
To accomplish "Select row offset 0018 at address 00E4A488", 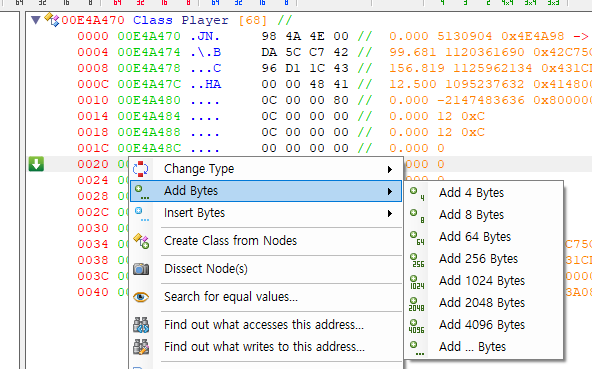I will click(93, 132).
